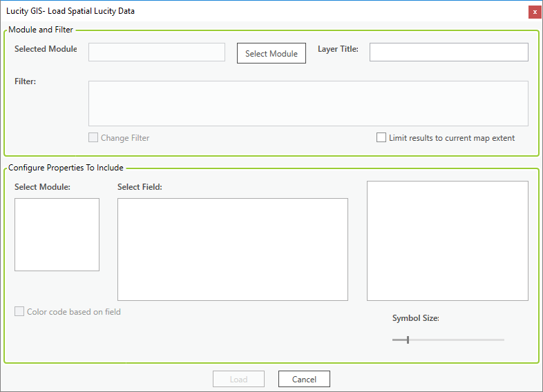Click the Select Field: label
Viewport: 543px width, 392px height.
pyautogui.click(x=140, y=187)
